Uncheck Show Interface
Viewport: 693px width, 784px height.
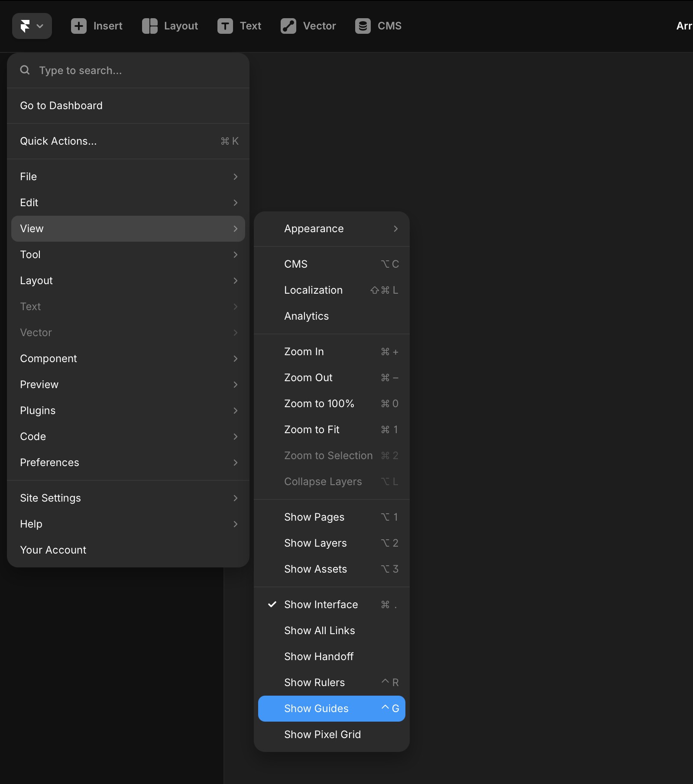(x=332, y=605)
